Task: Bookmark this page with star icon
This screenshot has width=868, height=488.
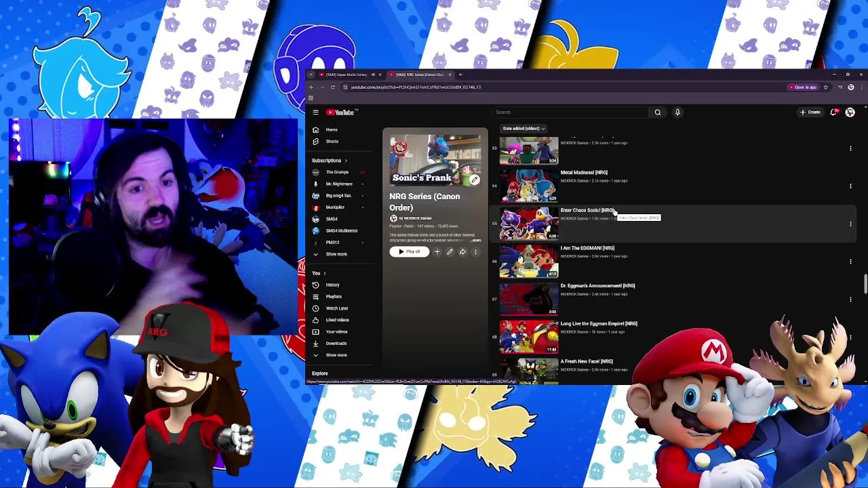Action: click(x=825, y=87)
